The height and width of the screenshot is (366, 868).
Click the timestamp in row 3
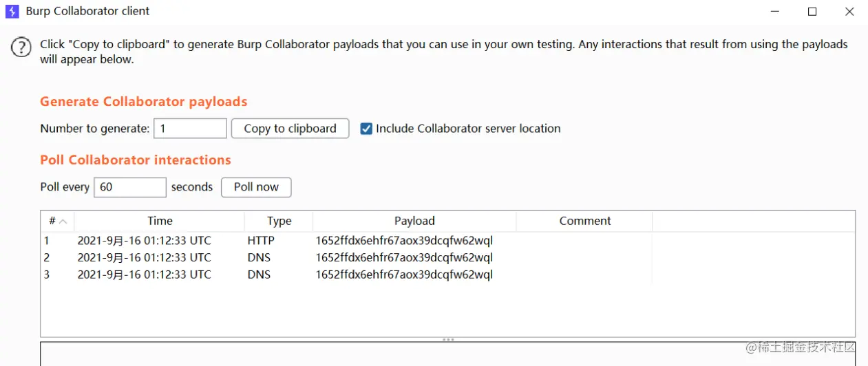point(145,274)
